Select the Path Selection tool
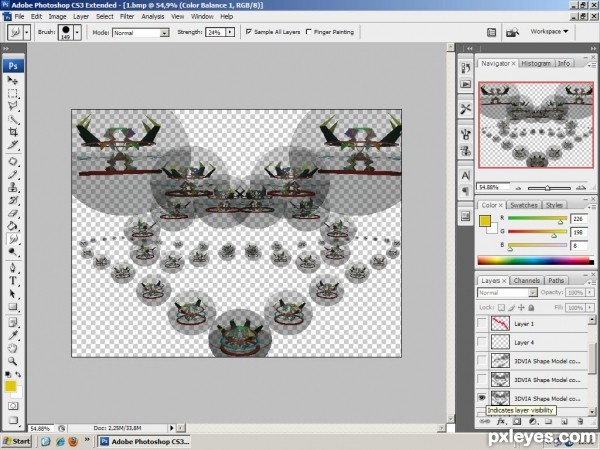The height and width of the screenshot is (450, 600). (13, 294)
